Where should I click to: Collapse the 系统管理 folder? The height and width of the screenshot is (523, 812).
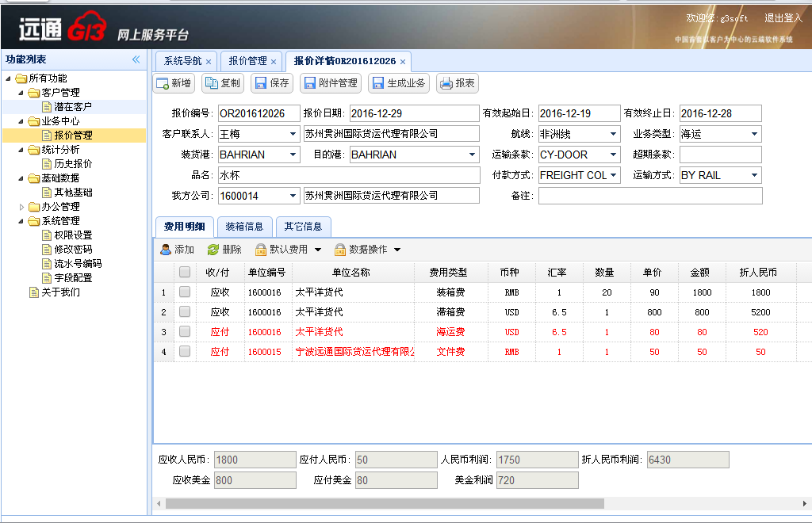21,221
